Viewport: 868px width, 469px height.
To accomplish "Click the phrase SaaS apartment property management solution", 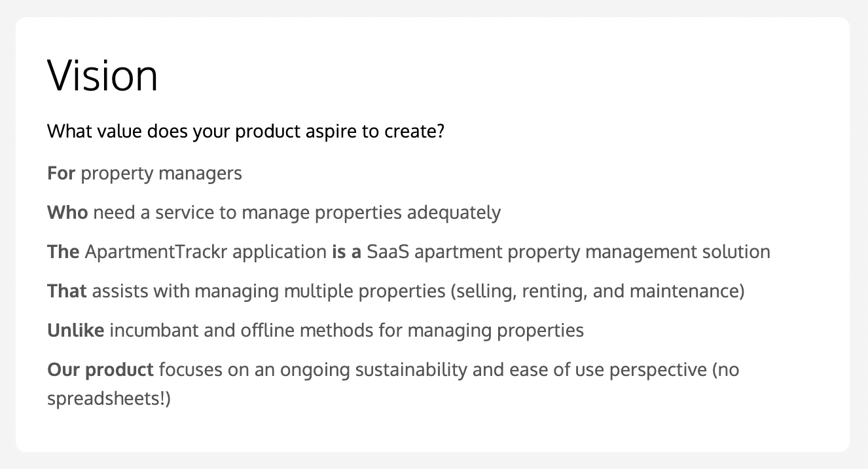I will coord(568,252).
